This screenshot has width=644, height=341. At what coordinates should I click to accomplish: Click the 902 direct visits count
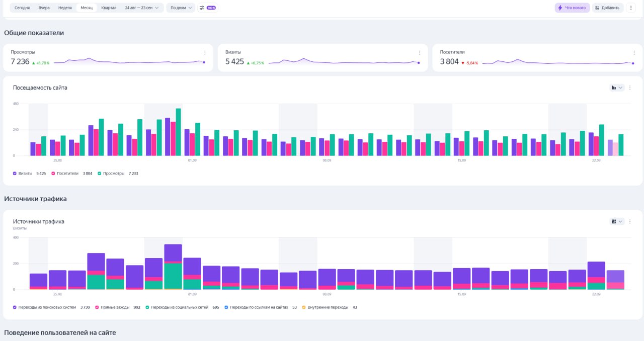(137, 307)
